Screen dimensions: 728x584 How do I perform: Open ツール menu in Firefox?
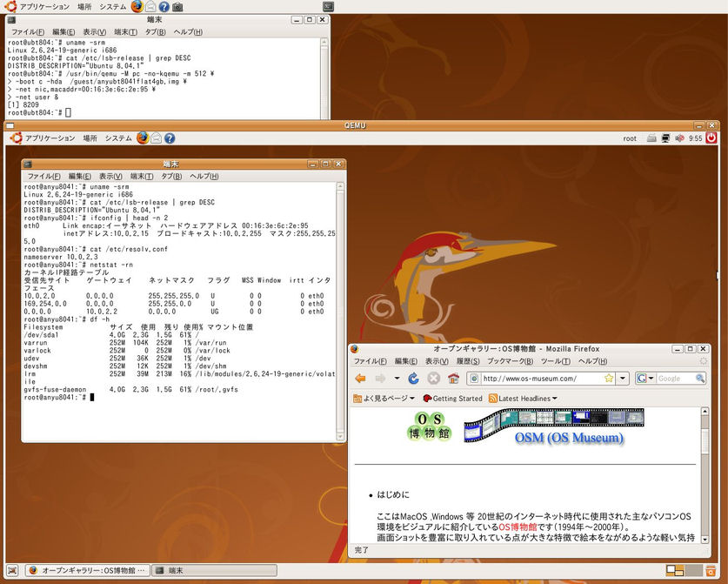point(555,361)
